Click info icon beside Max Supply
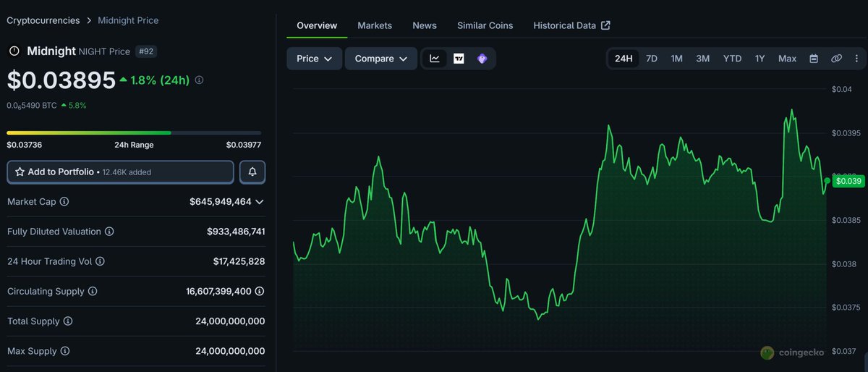Image resolution: width=868 pixels, height=372 pixels. [x=65, y=351]
